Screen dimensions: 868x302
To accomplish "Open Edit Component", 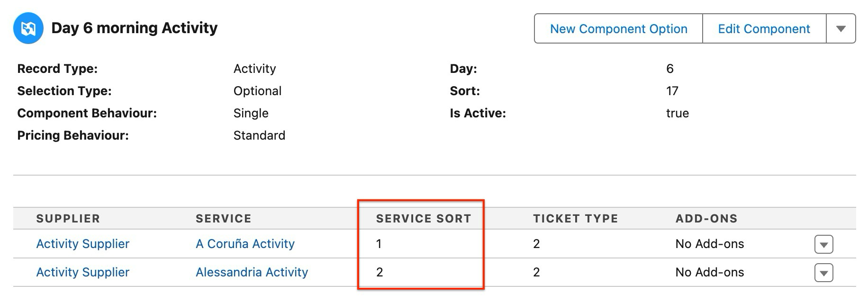I will tap(764, 29).
